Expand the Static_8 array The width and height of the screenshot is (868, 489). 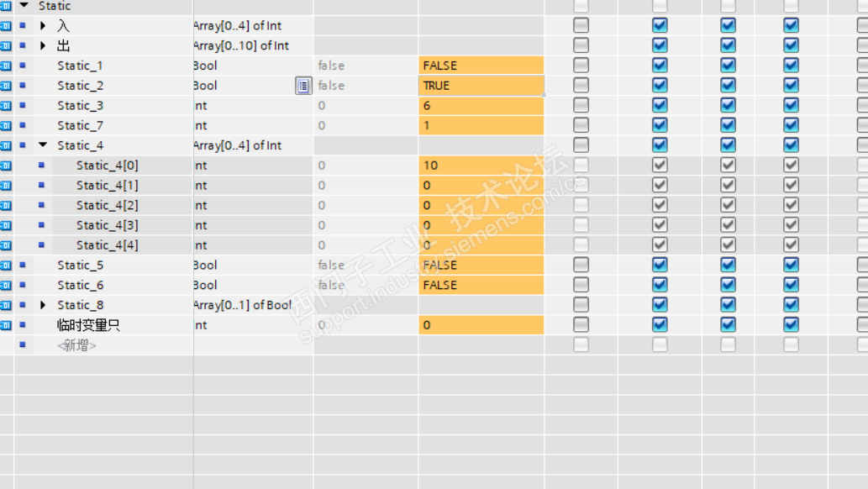tap(44, 306)
